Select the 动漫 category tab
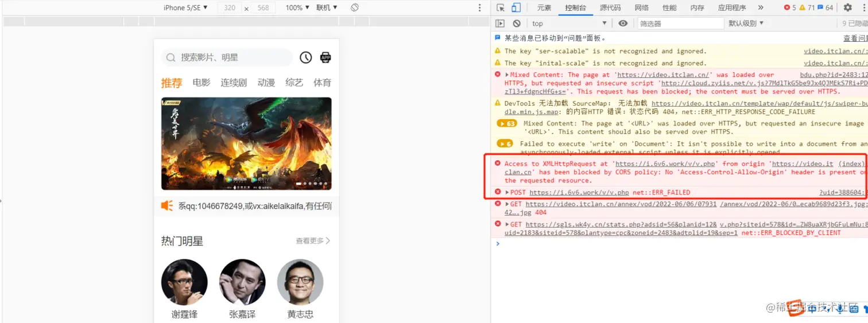Image resolution: width=868 pixels, height=323 pixels. tap(266, 83)
